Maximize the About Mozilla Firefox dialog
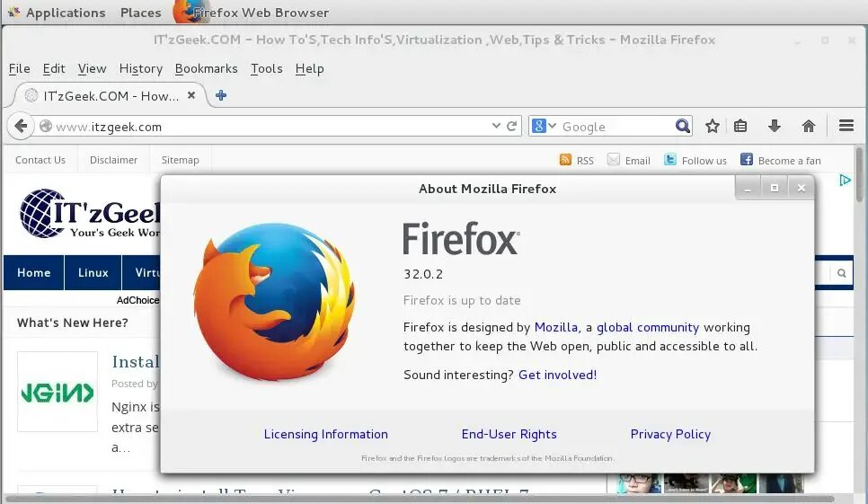This screenshot has width=868, height=504. pyautogui.click(x=775, y=188)
